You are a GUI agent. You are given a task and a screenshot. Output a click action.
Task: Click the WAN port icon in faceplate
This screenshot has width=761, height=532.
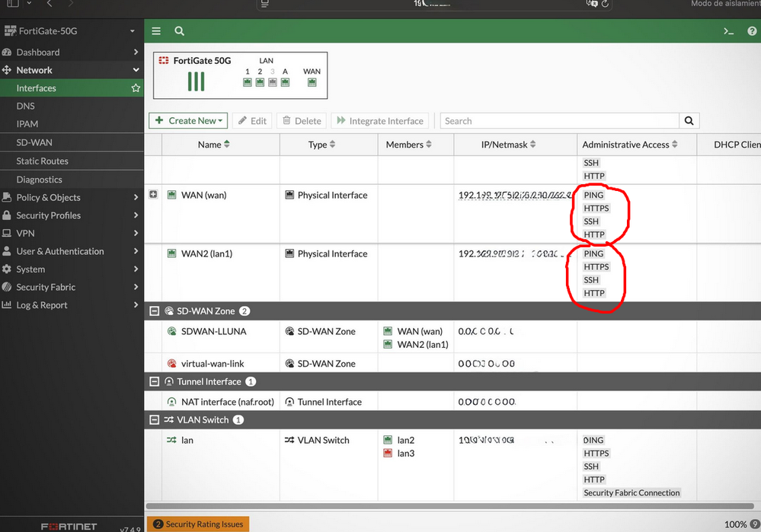point(312,82)
